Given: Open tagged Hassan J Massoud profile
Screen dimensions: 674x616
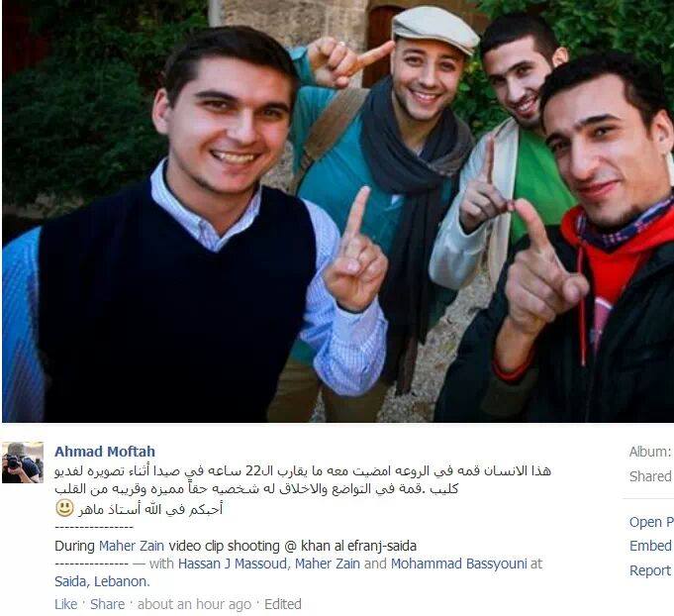Looking at the screenshot, I should [233, 564].
